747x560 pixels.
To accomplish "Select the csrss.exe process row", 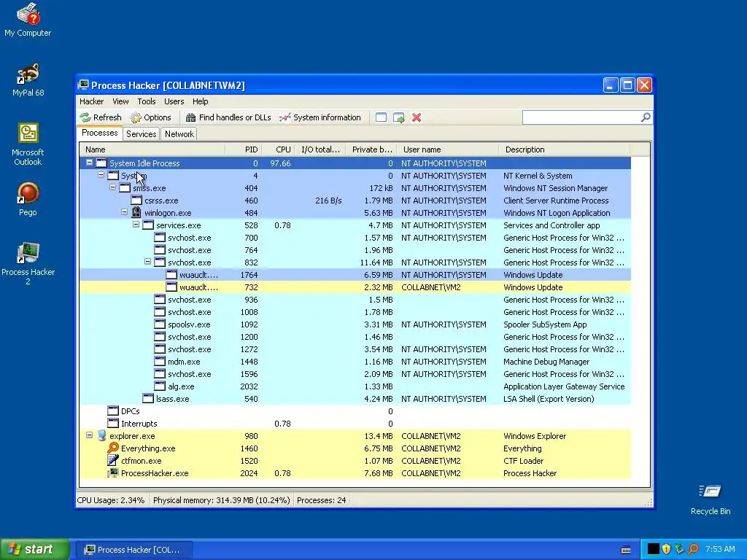I will click(355, 201).
